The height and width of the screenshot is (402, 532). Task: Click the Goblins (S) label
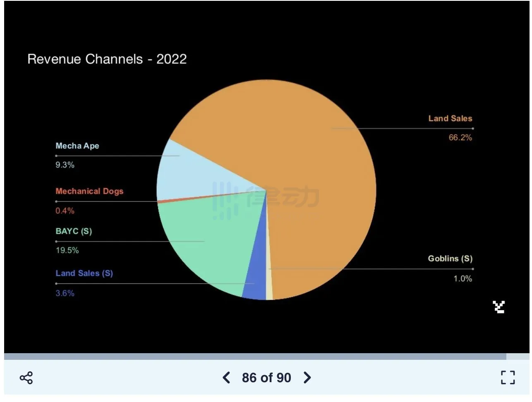(450, 258)
